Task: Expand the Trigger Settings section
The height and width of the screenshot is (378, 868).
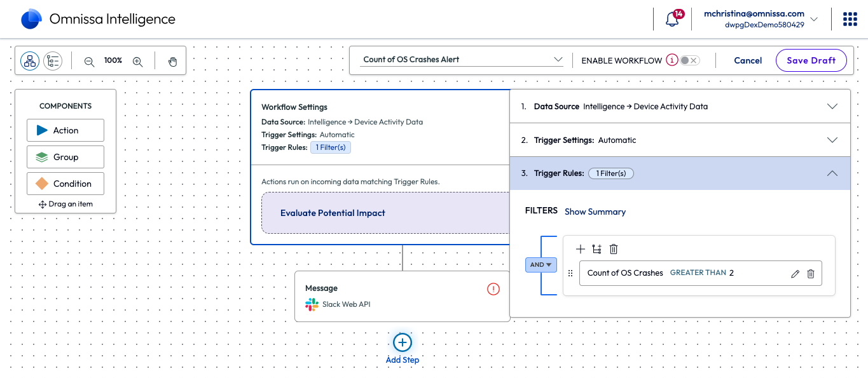Action: click(x=832, y=140)
